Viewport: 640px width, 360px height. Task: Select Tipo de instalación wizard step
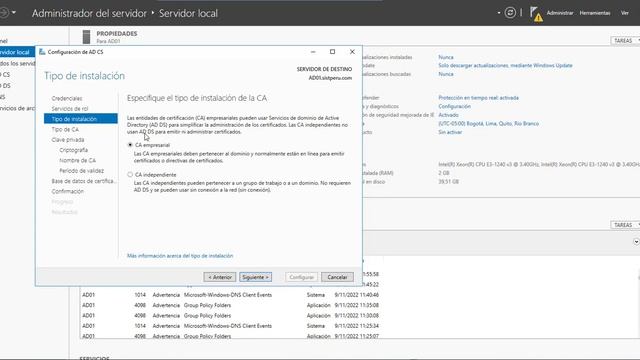tap(81, 119)
